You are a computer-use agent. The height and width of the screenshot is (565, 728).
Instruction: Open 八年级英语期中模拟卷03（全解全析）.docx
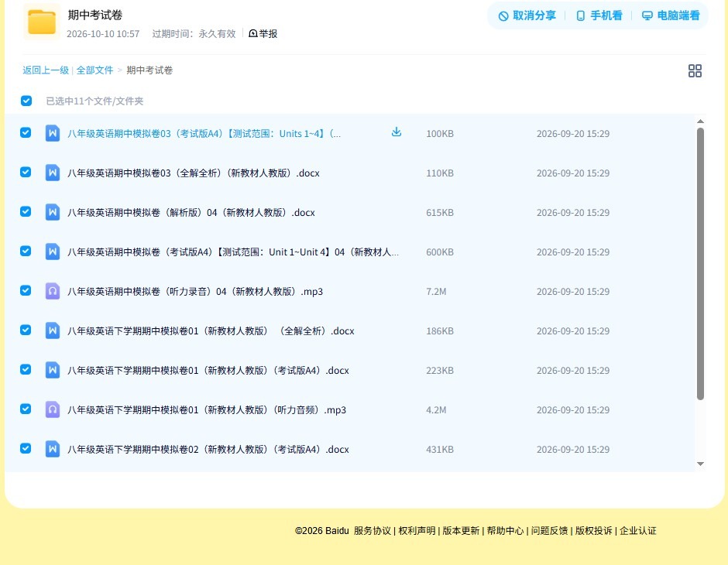click(194, 173)
